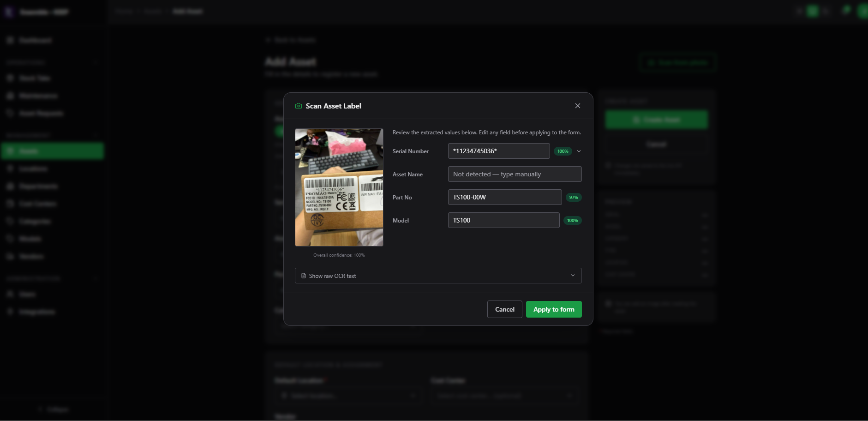Close the Scan Asset Label dialog
This screenshot has width=868, height=421.
pyautogui.click(x=577, y=106)
